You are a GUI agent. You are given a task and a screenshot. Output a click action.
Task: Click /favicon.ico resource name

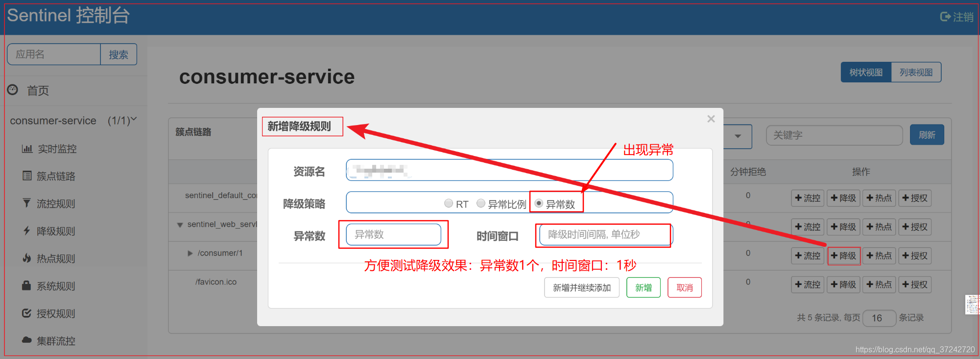216,282
